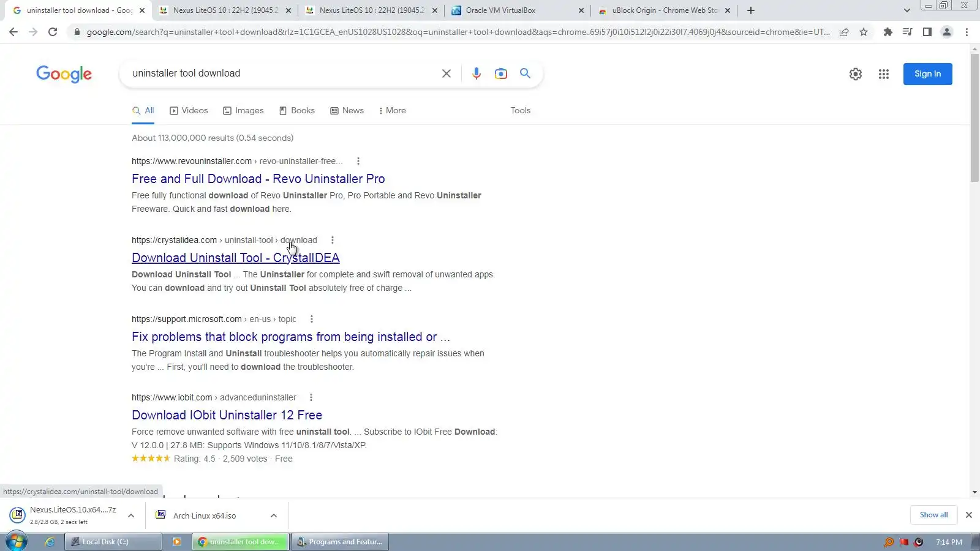980x551 pixels.
Task: Close the downloads bar
Action: pyautogui.click(x=969, y=515)
